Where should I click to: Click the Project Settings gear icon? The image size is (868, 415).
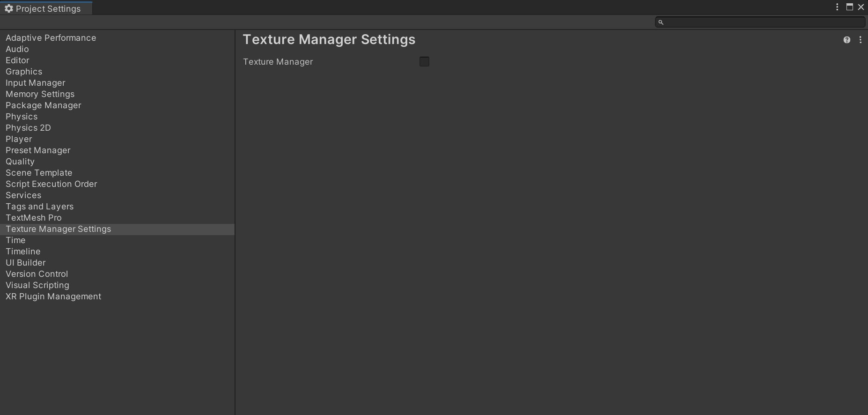coord(9,8)
